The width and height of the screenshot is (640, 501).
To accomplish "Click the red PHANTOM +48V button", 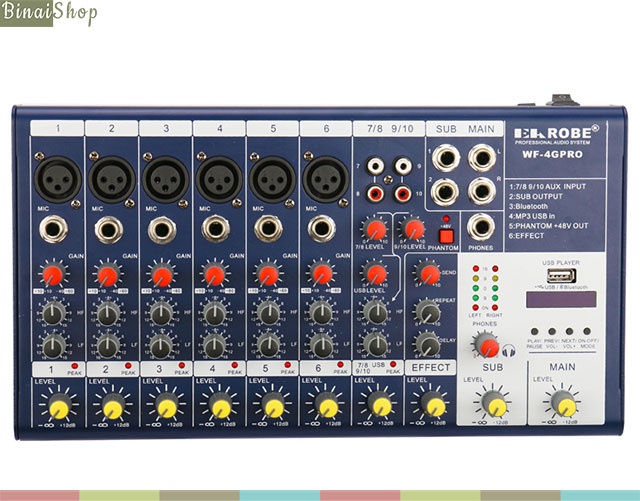I will pos(446,236).
